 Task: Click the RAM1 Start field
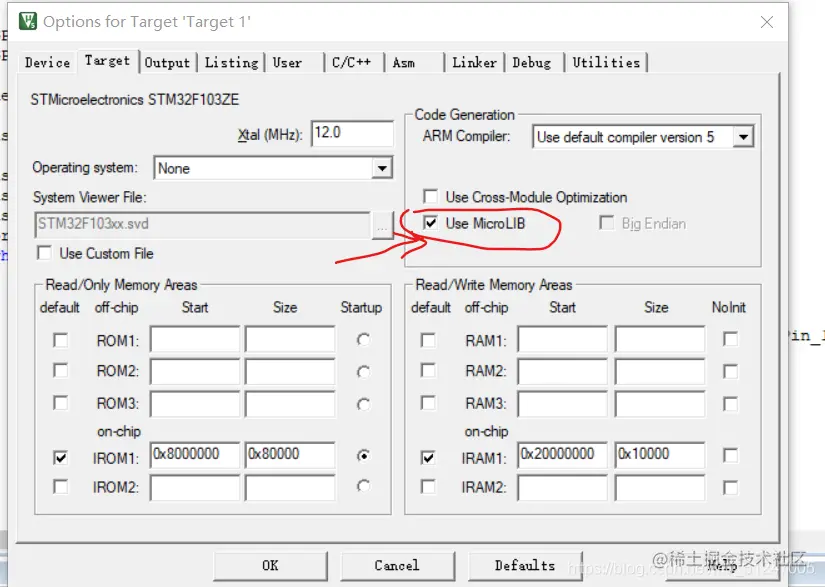[x=562, y=339]
